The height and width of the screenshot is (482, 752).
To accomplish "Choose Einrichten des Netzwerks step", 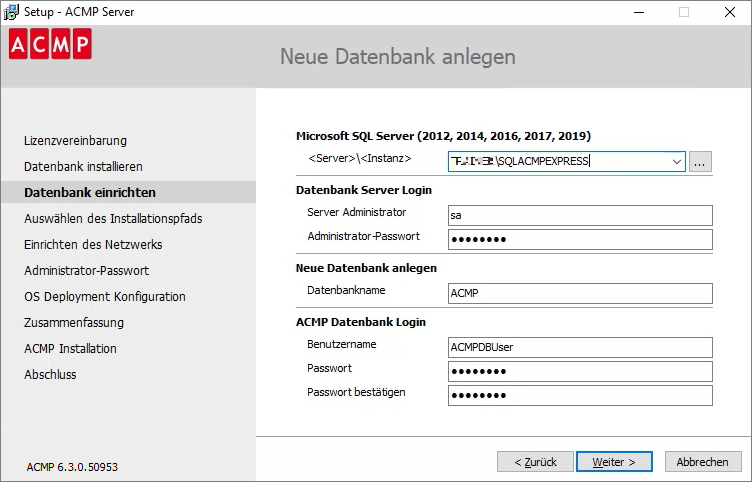I will tap(93, 244).
